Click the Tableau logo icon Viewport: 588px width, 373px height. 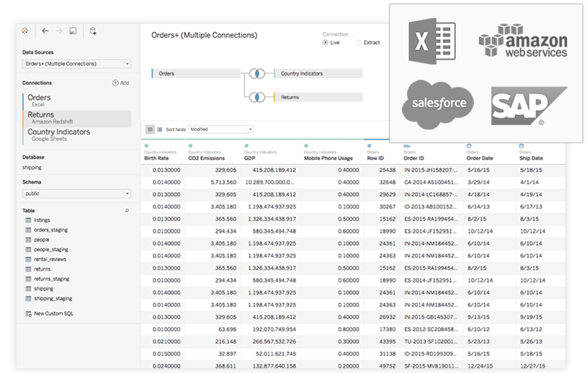(24, 31)
